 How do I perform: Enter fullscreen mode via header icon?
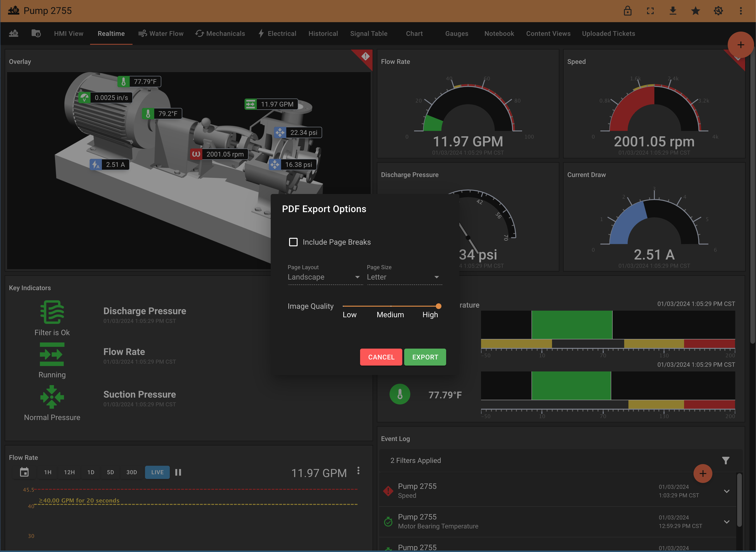pyautogui.click(x=650, y=11)
